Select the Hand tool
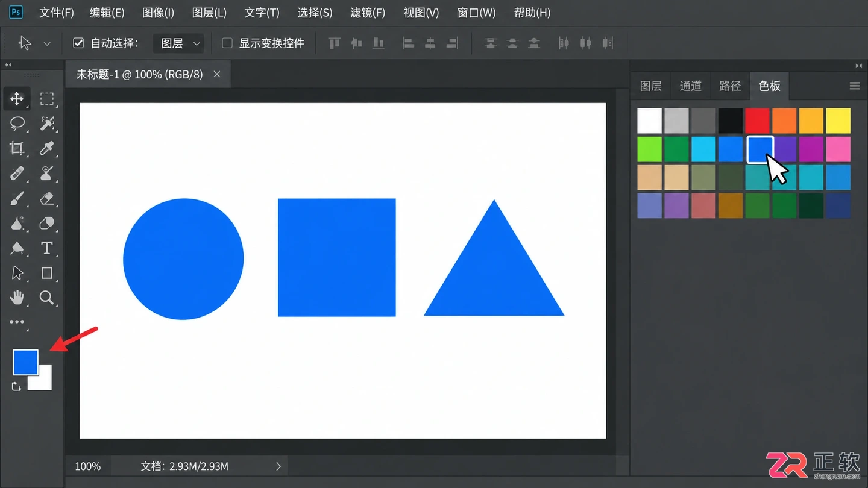 tap(17, 298)
